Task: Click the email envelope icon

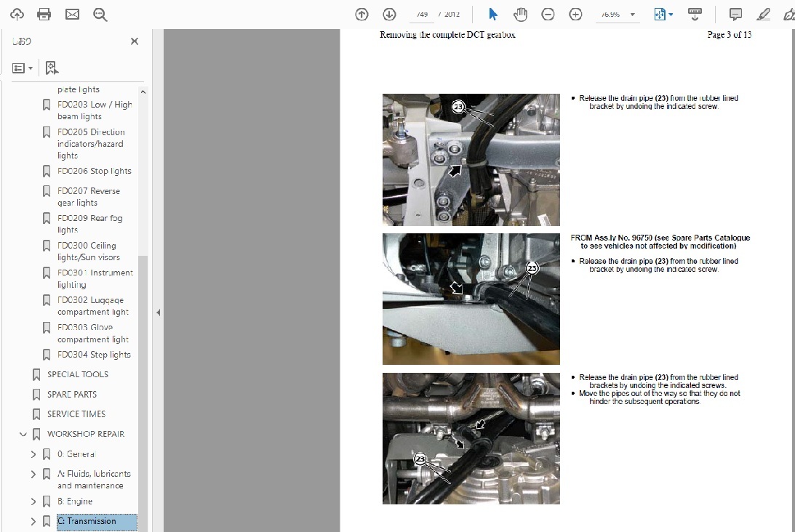Action: coord(72,15)
